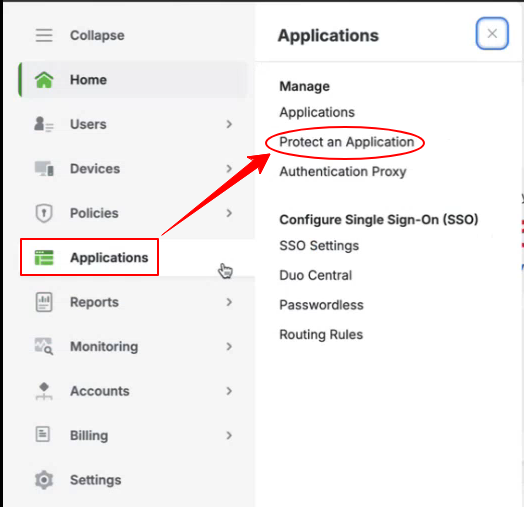Open Duo Central link

point(315,275)
